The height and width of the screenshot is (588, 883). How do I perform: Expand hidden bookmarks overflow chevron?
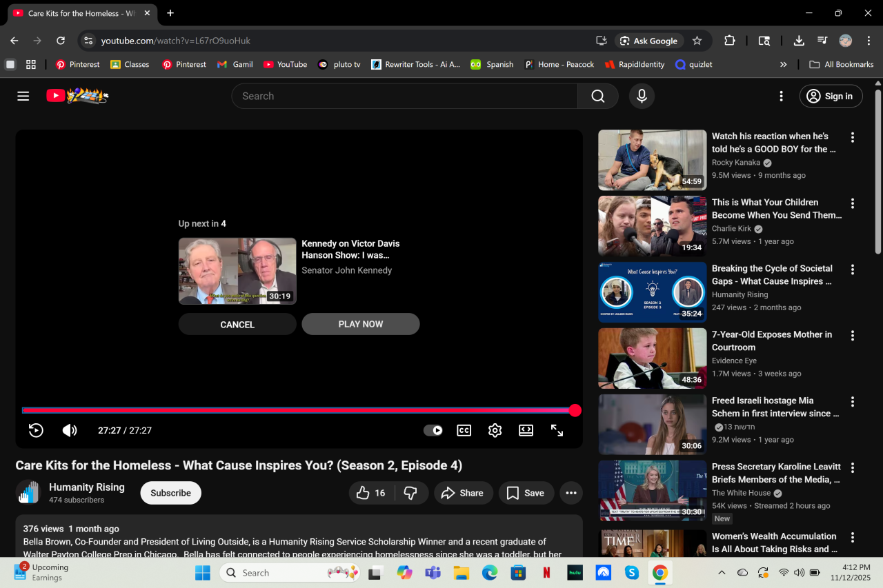pos(783,64)
